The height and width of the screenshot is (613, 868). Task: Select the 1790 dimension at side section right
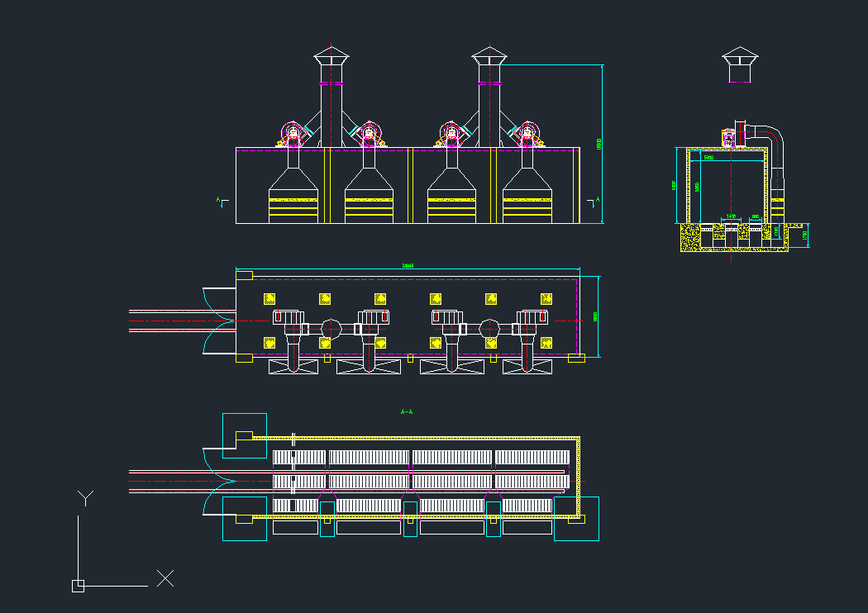[806, 235]
